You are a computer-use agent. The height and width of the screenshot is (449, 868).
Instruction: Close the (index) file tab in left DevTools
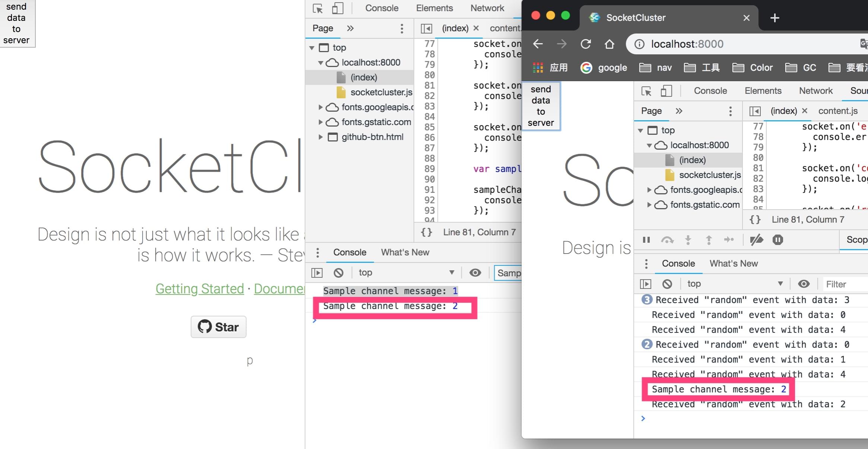point(476,28)
